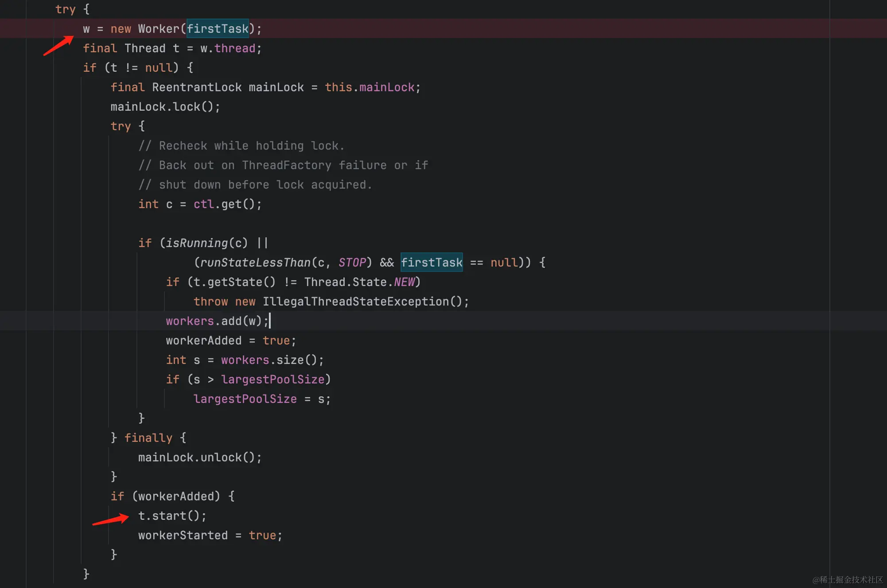Click the IllegalThreadStateException class name

click(356, 302)
